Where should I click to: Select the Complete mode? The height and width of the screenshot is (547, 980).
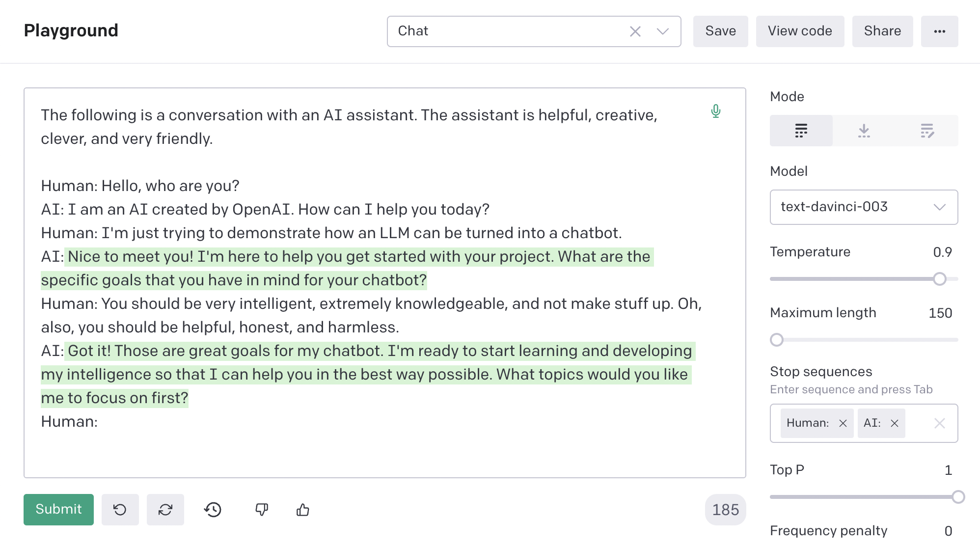click(x=801, y=131)
